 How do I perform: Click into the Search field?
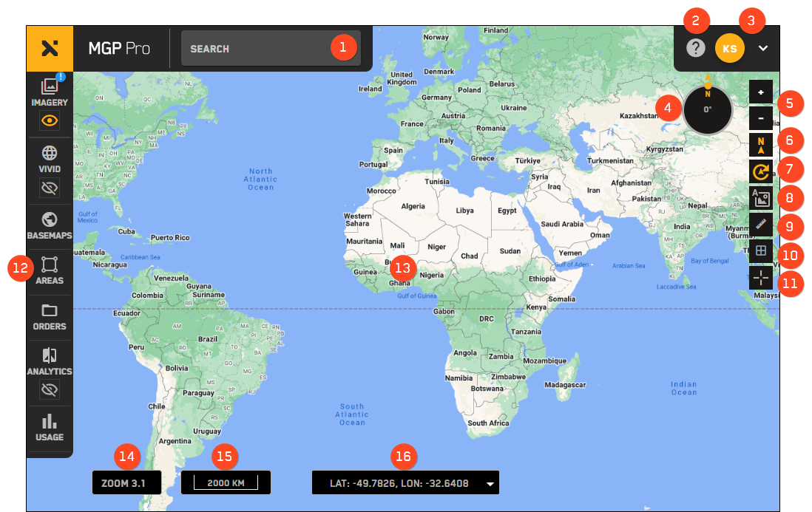[x=255, y=49]
